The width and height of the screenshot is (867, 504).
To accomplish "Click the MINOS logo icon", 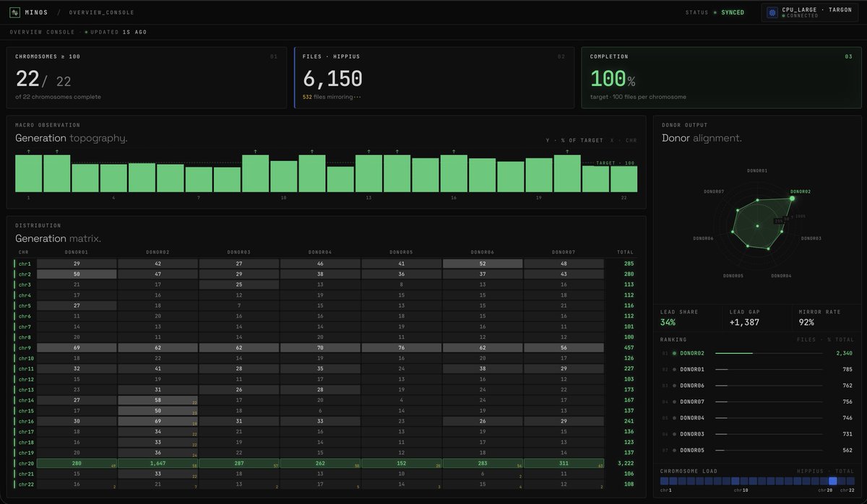I will (x=15, y=12).
